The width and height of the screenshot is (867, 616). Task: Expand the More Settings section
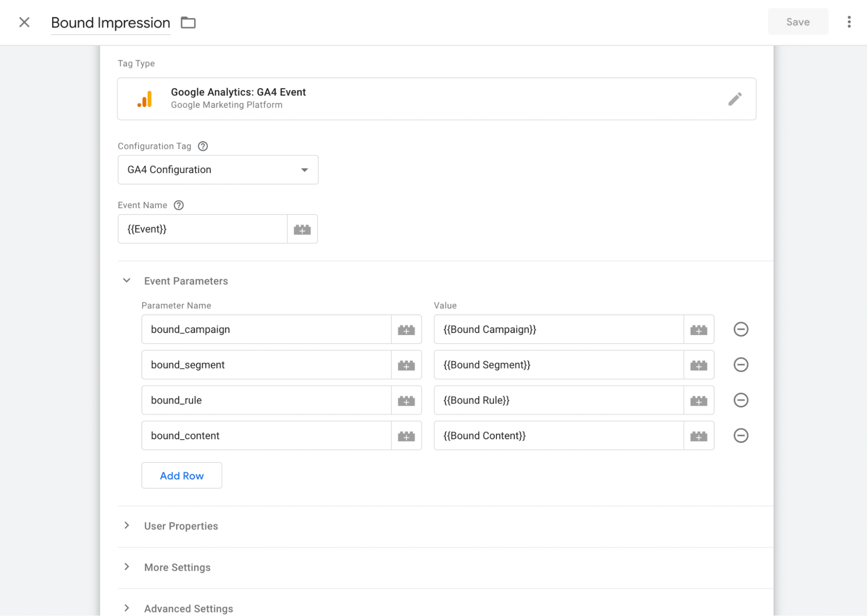click(x=127, y=567)
